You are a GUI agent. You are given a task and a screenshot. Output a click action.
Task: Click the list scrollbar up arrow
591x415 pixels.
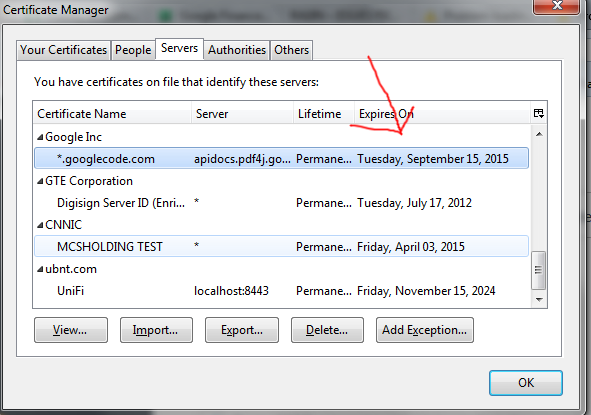539,134
